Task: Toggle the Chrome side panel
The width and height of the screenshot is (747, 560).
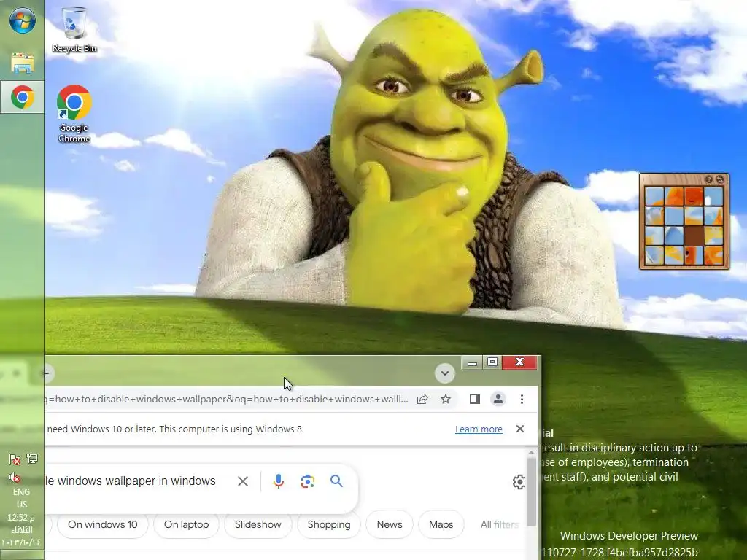Action: [474, 399]
